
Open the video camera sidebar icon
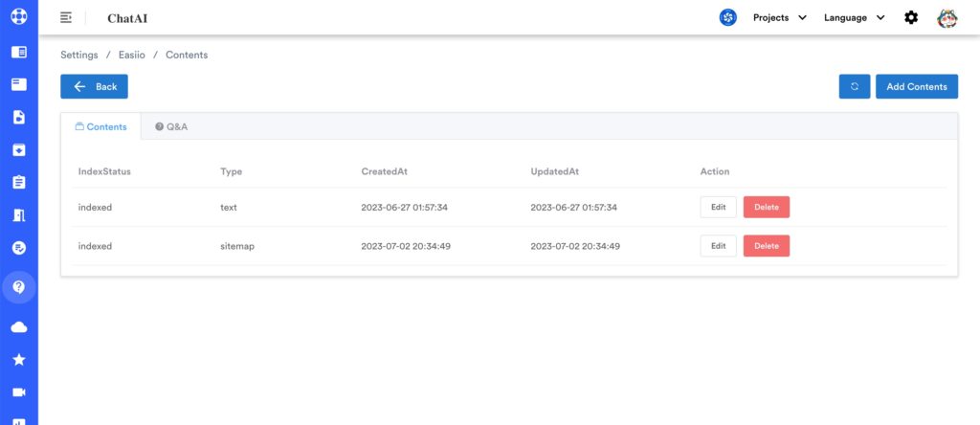click(x=19, y=391)
